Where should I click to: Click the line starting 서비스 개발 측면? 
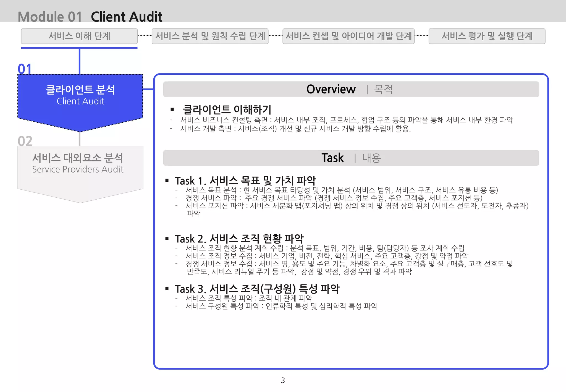295,129
